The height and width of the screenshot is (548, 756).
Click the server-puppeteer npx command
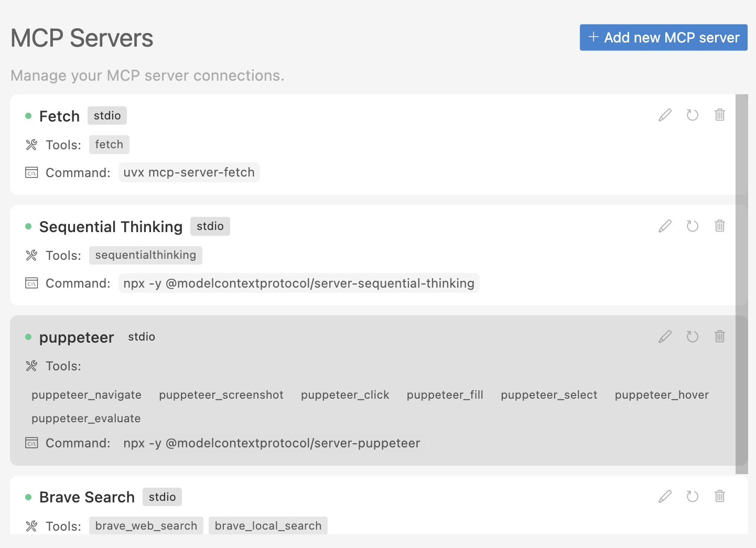272,443
